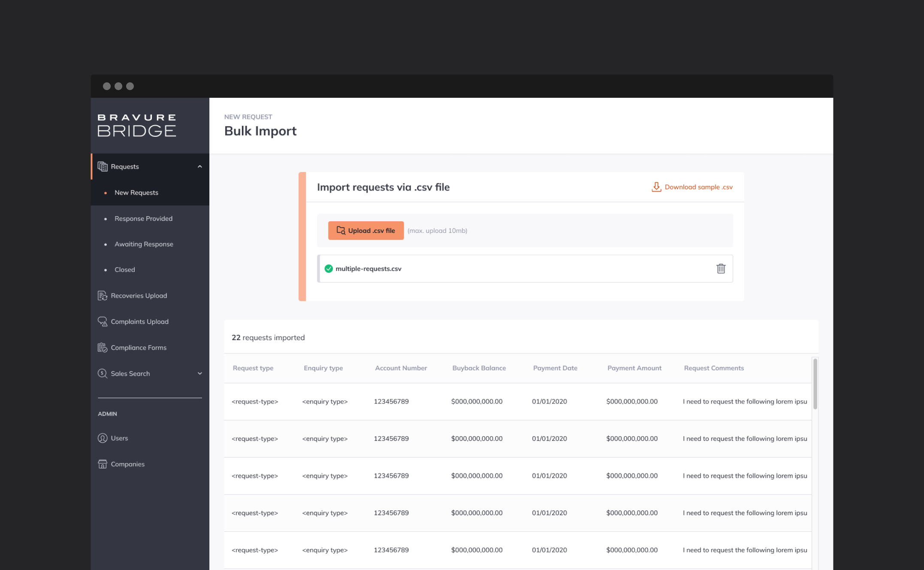Click the green checkmark on uploaded file
924x570 pixels.
coord(329,268)
